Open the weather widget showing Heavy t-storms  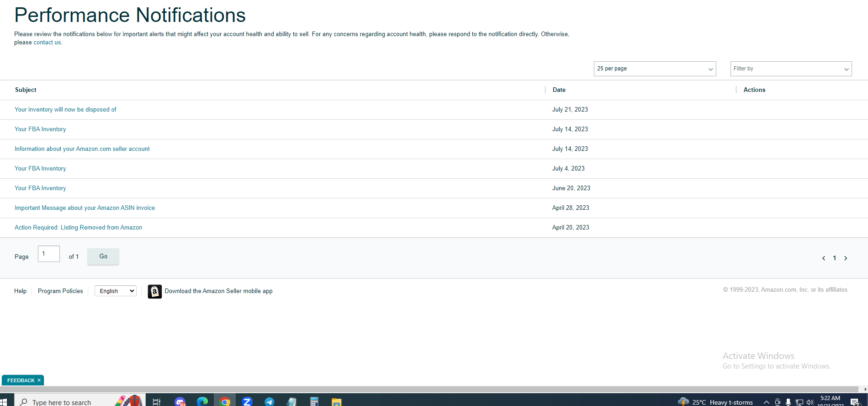(715, 402)
